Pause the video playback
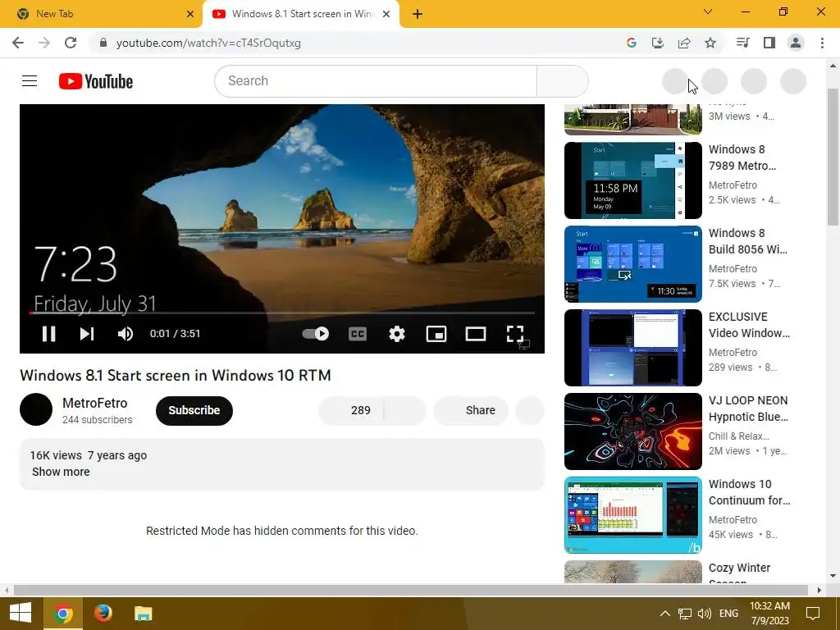This screenshot has width=840, height=630. (x=48, y=334)
